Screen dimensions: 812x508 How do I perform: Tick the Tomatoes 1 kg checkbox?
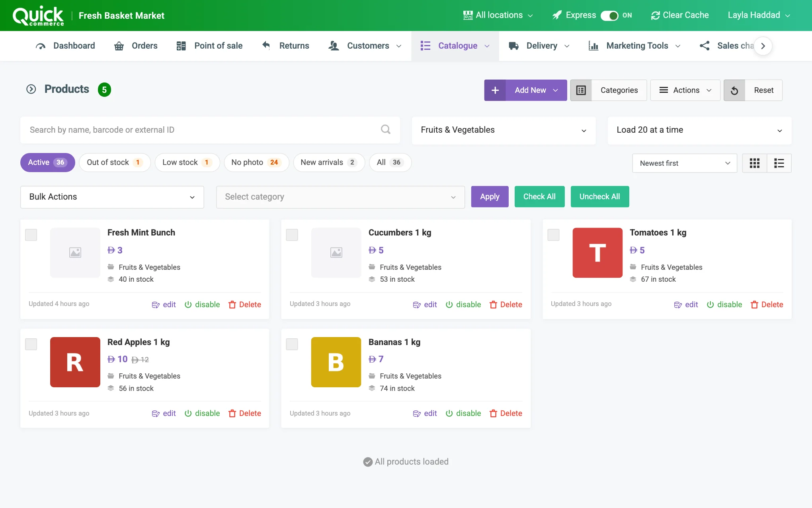point(553,235)
